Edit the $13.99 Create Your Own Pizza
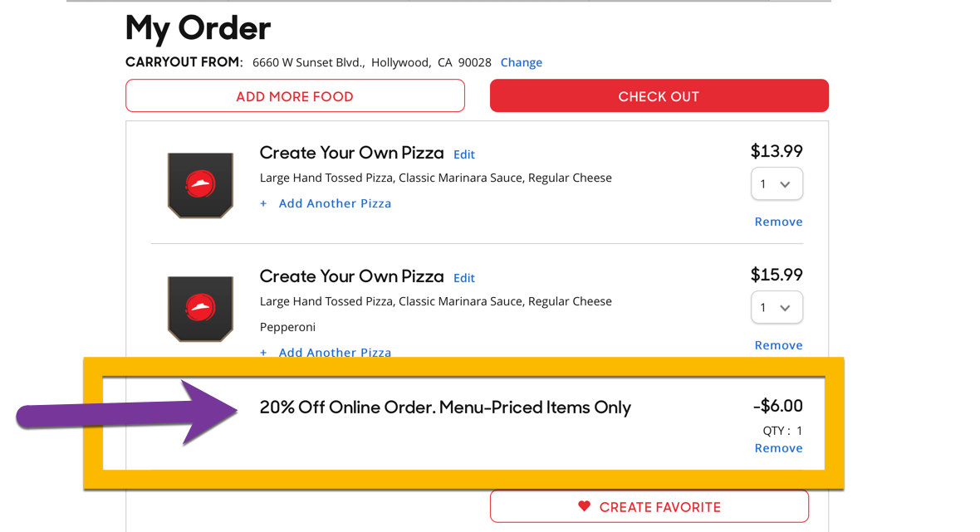 click(463, 154)
